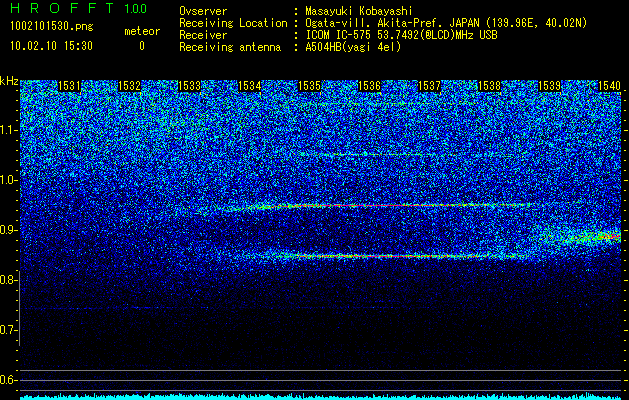Click the Ogata-vill. Akita-Pref. JAPAN location text
The height and width of the screenshot is (400, 629).
click(x=446, y=23)
